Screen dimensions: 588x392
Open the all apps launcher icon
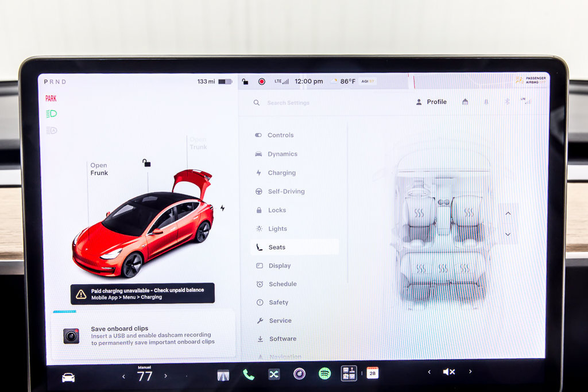coord(349,373)
